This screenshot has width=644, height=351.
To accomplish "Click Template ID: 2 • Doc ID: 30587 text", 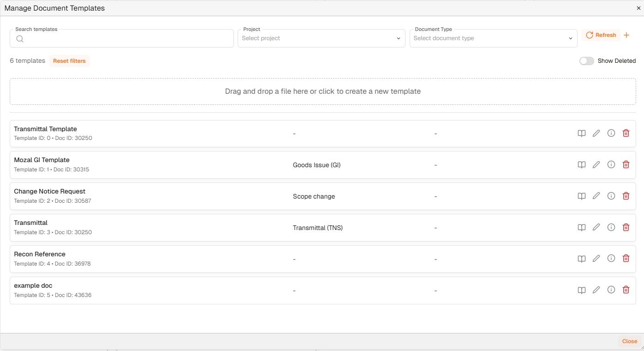I will pos(52,201).
